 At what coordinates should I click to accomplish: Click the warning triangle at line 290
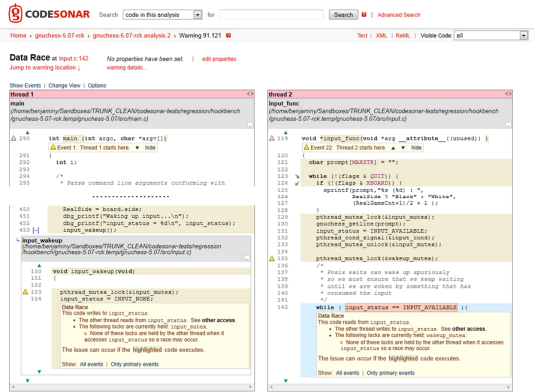(14, 138)
